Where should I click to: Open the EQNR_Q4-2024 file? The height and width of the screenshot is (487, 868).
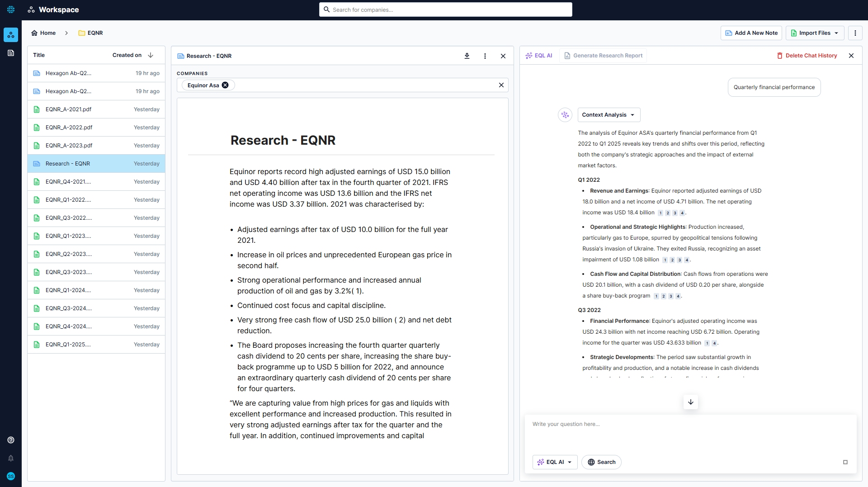coord(96,326)
